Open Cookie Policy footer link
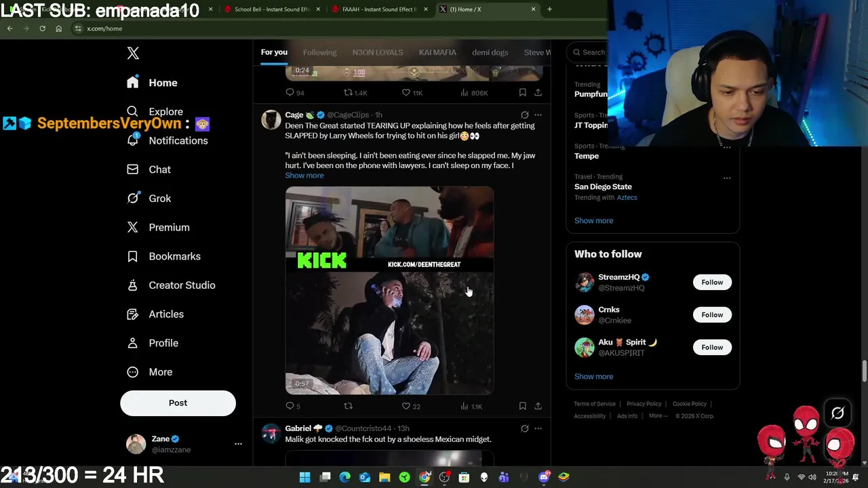The image size is (868, 488). (x=689, y=404)
